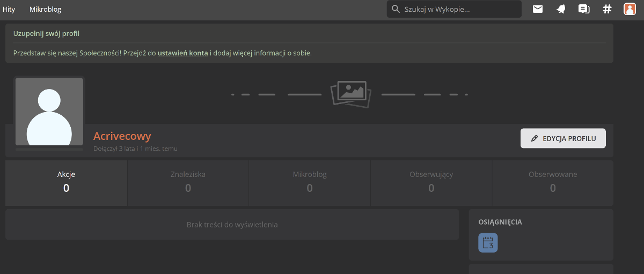This screenshot has height=274, width=644.
Task: Open the Hity top navigation item
Action: 9,9
